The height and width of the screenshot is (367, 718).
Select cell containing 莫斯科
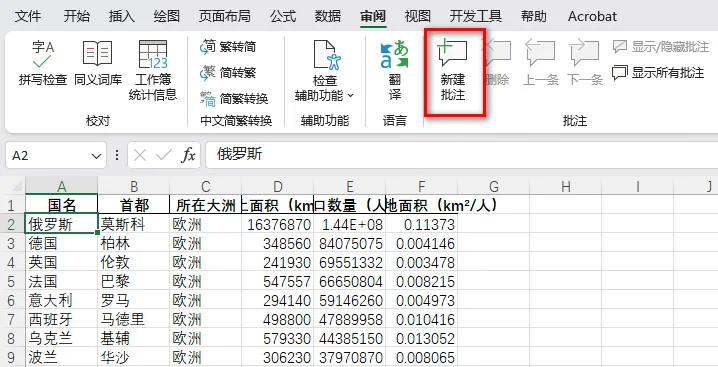[x=134, y=224]
